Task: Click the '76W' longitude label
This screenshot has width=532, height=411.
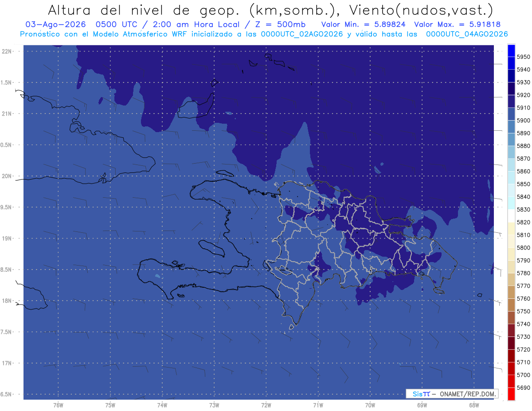Action: (x=58, y=405)
